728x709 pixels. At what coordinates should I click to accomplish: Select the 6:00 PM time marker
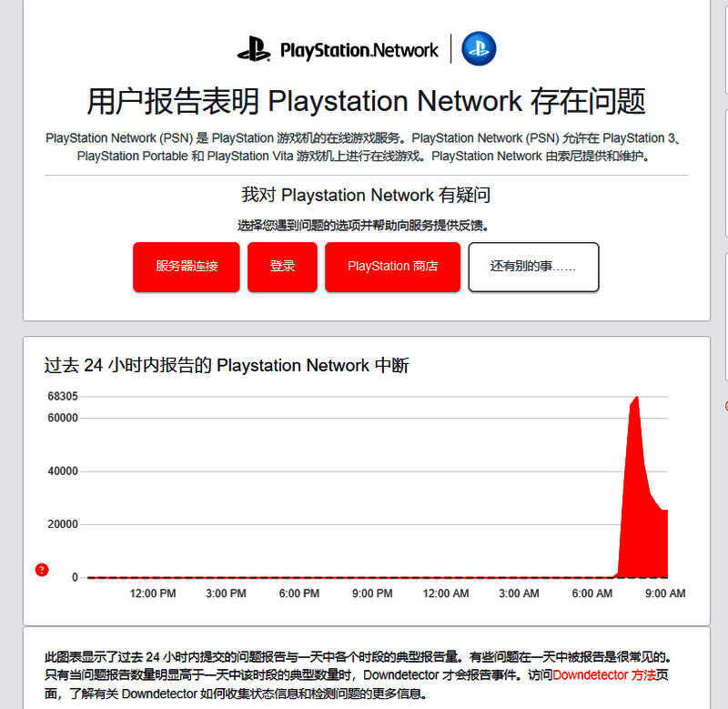tap(298, 593)
